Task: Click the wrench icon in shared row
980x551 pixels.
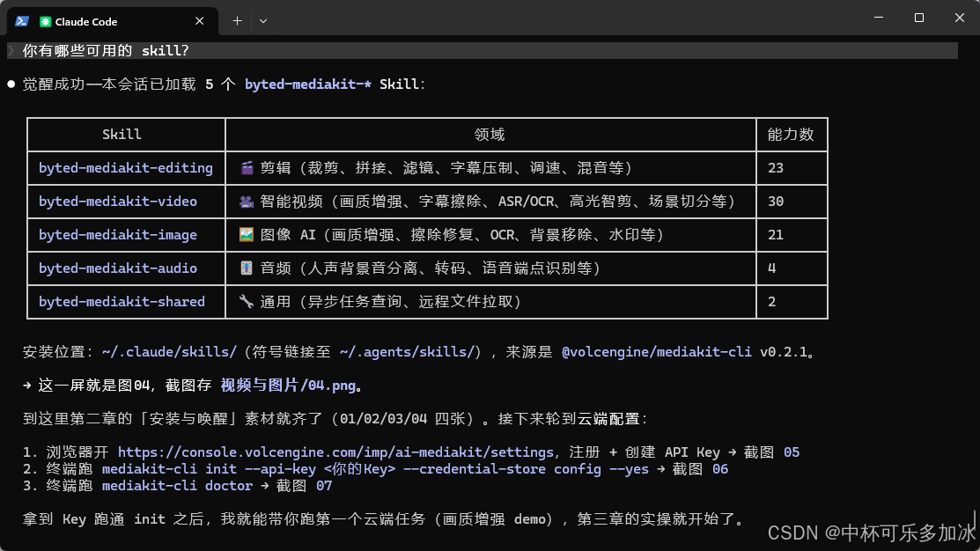Action: click(x=247, y=302)
